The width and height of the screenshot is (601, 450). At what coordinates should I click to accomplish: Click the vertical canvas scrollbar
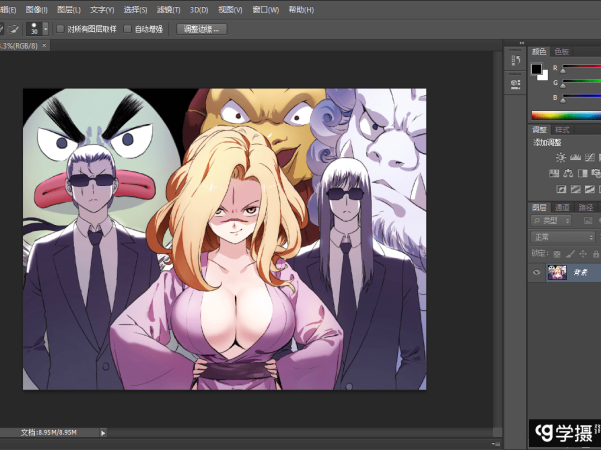497,239
